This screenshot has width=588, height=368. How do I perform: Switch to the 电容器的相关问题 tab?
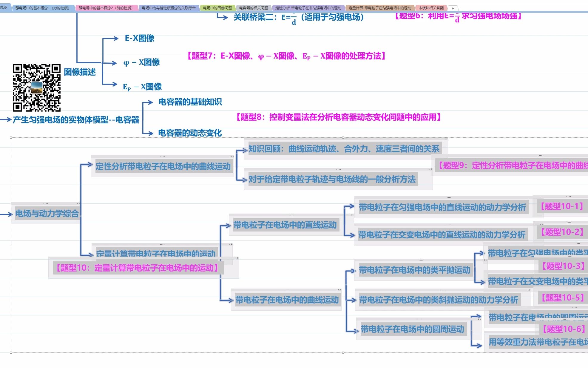pos(254,8)
